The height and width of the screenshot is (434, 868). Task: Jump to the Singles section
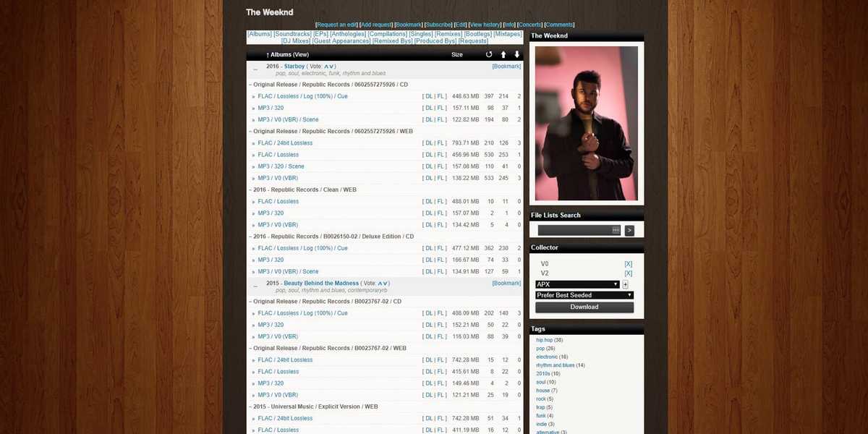pos(421,34)
